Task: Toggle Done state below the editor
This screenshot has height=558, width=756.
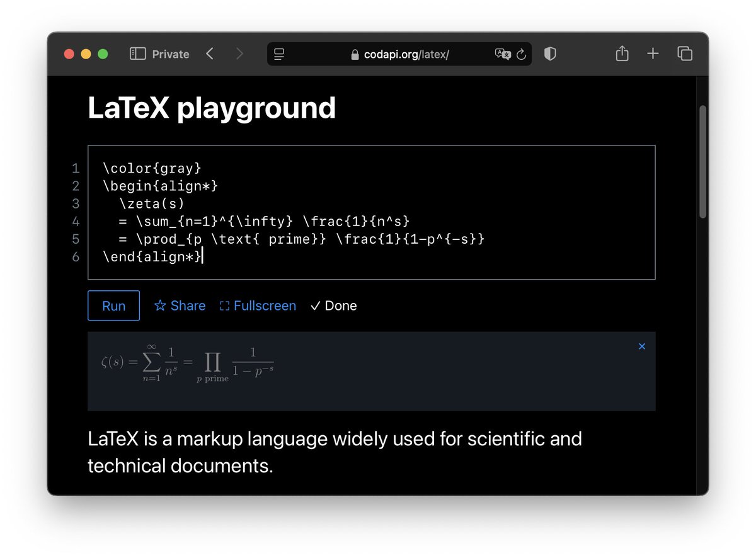Action: pos(333,305)
